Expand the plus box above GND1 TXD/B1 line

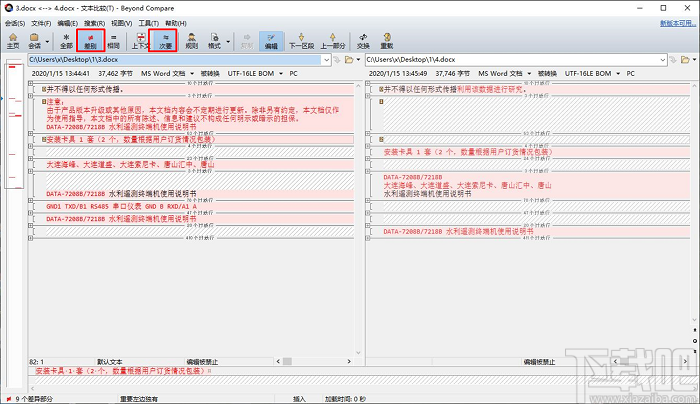click(x=30, y=200)
